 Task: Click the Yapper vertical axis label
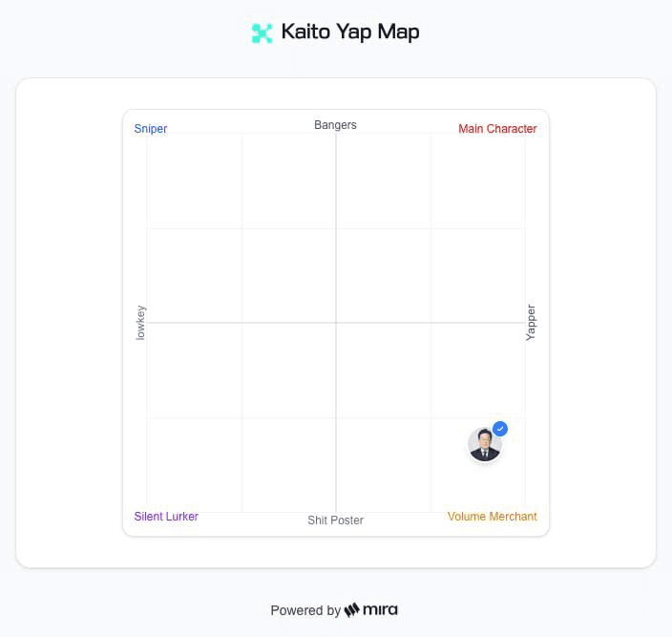click(531, 323)
